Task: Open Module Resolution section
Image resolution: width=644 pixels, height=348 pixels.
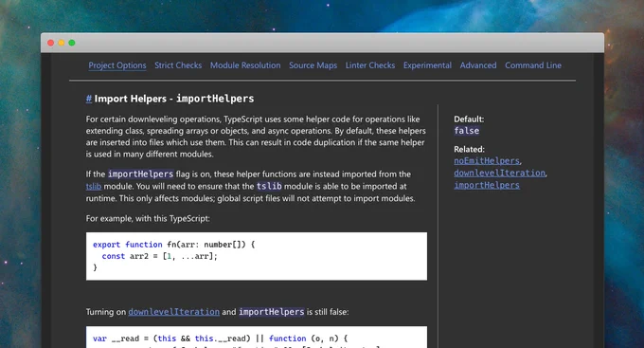Action: pyautogui.click(x=245, y=65)
